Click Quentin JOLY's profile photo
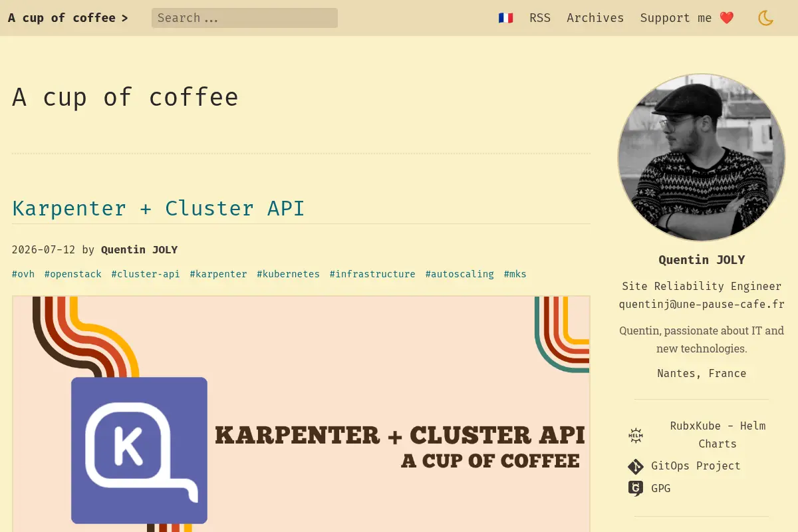Viewport: 798px width, 532px height. [x=702, y=157]
